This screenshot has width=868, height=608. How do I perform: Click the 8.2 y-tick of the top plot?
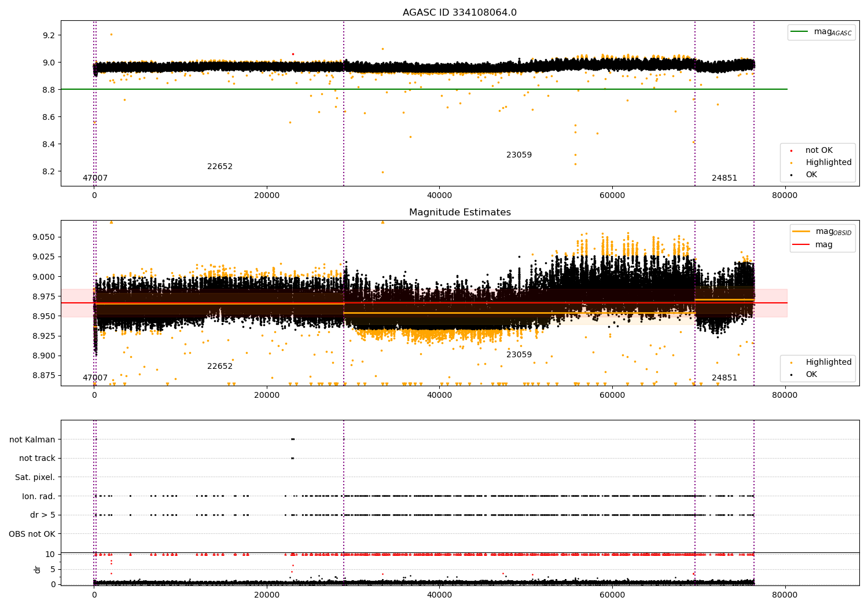point(49,171)
